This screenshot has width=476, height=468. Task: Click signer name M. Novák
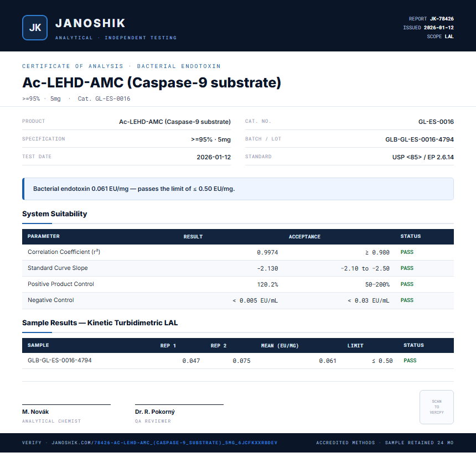35,412
